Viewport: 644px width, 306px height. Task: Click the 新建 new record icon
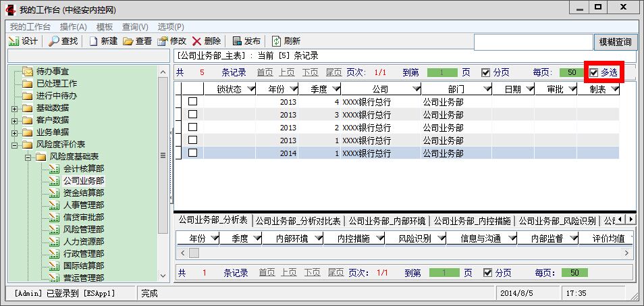(x=94, y=41)
